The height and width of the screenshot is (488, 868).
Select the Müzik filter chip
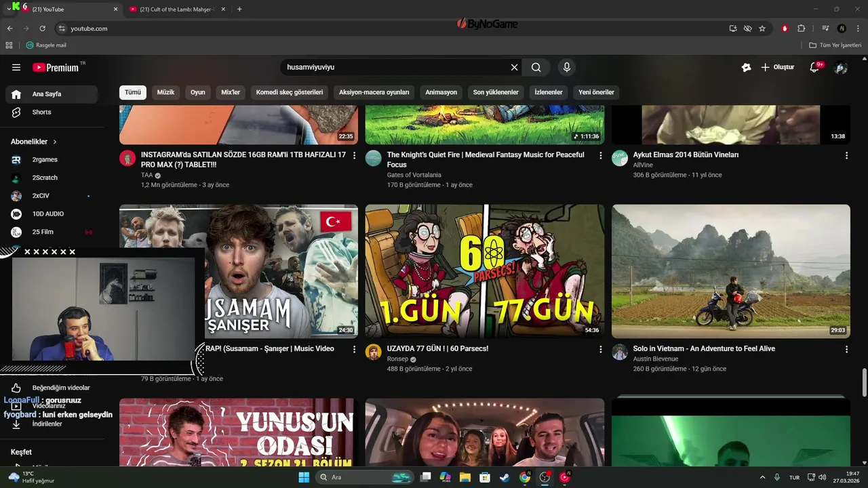pyautogui.click(x=166, y=92)
